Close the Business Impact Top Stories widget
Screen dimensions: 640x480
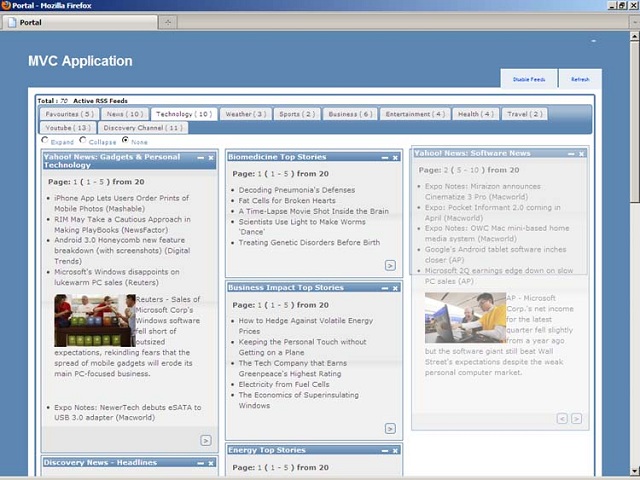point(395,288)
